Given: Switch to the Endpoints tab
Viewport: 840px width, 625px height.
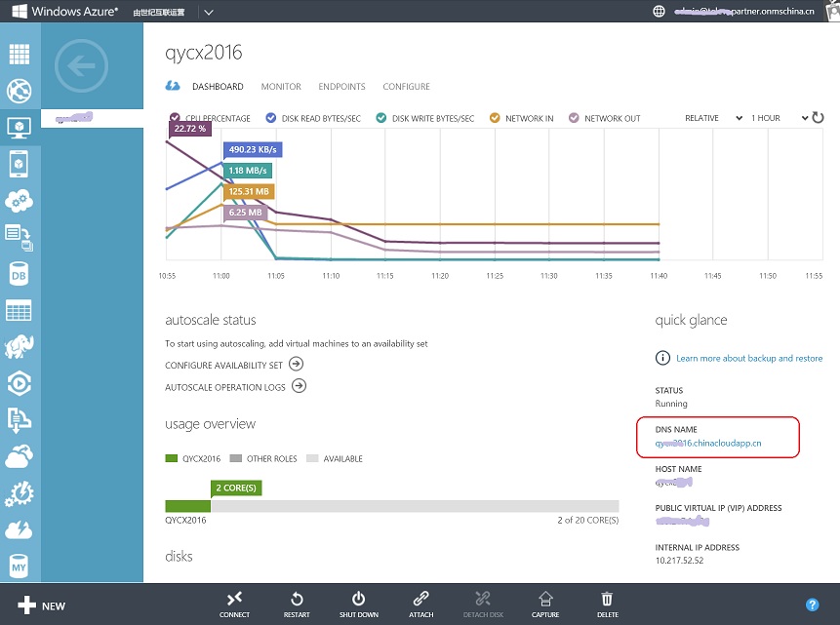Looking at the screenshot, I should tap(341, 86).
